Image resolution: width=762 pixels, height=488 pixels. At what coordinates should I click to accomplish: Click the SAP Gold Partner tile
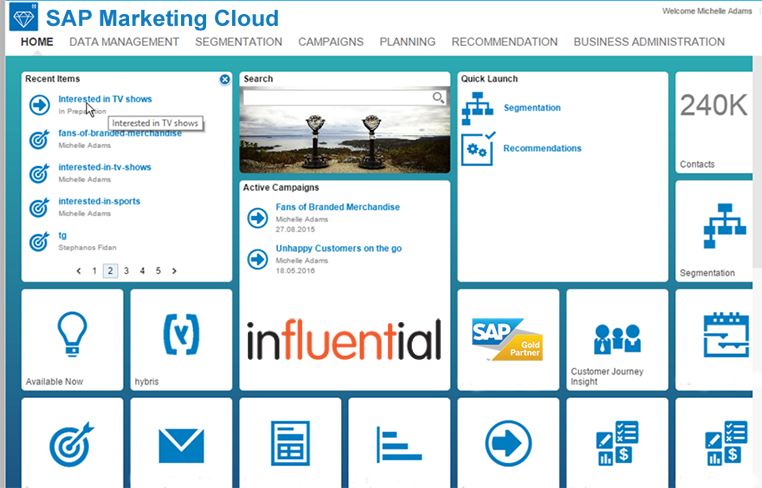[x=508, y=340]
